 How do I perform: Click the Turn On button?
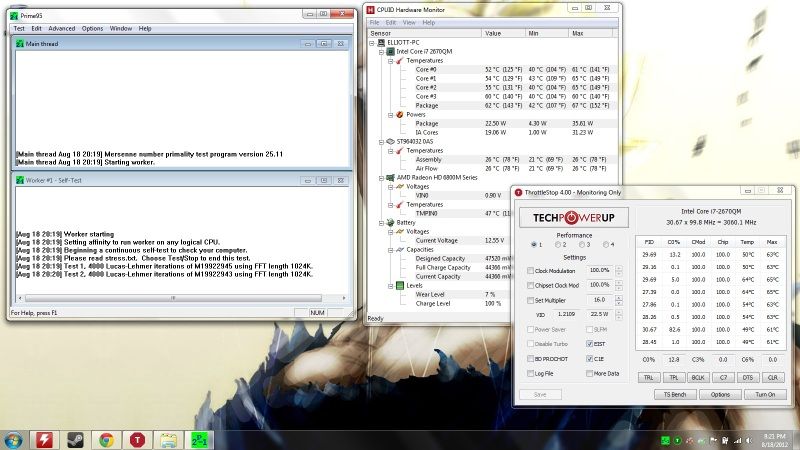point(765,394)
